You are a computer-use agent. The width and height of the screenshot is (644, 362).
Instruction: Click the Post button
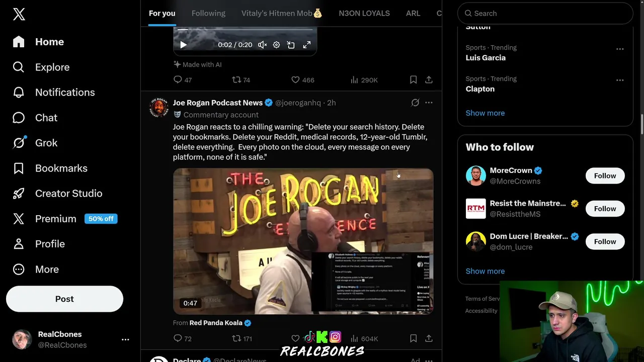point(64,299)
